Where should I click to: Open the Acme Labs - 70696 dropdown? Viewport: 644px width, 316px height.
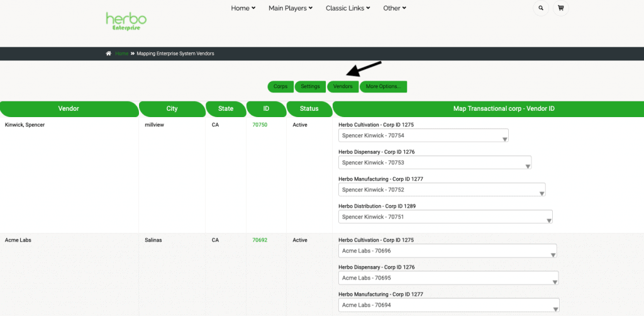point(448,251)
